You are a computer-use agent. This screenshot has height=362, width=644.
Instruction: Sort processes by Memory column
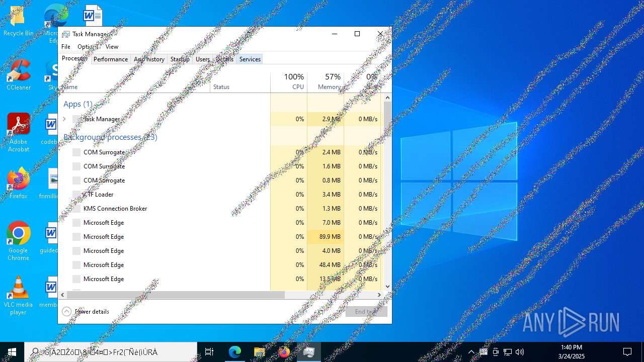[326, 82]
